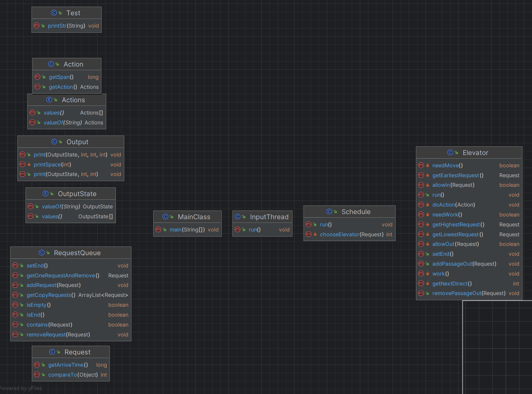Click the class icon beside Elevator
This screenshot has height=394, width=532.
[x=450, y=153]
